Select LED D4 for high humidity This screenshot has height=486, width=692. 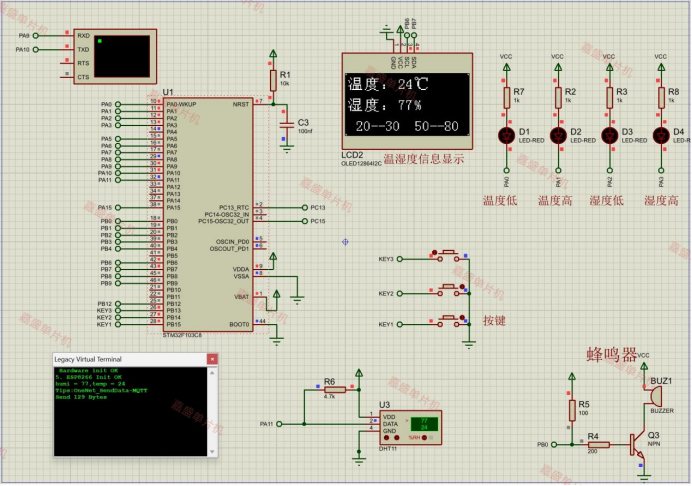click(x=661, y=136)
